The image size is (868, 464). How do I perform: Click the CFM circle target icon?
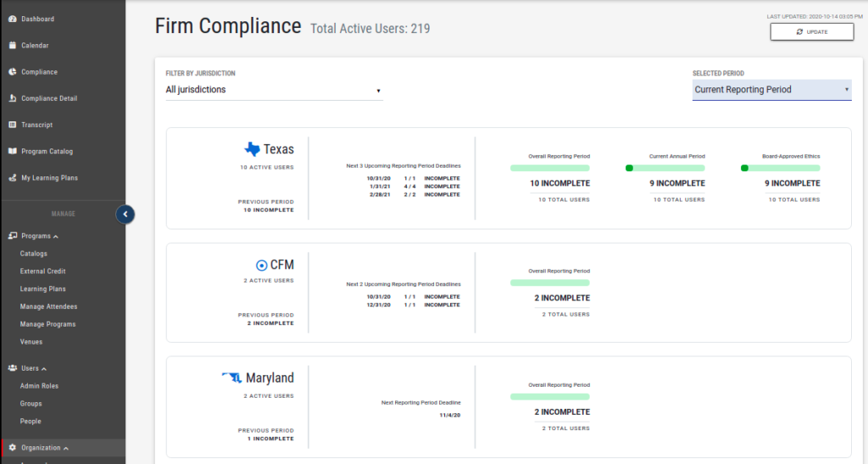click(x=261, y=266)
